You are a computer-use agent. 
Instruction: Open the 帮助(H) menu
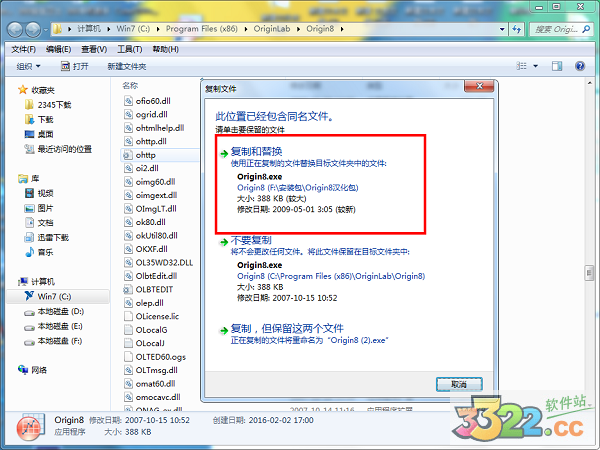coord(165,49)
